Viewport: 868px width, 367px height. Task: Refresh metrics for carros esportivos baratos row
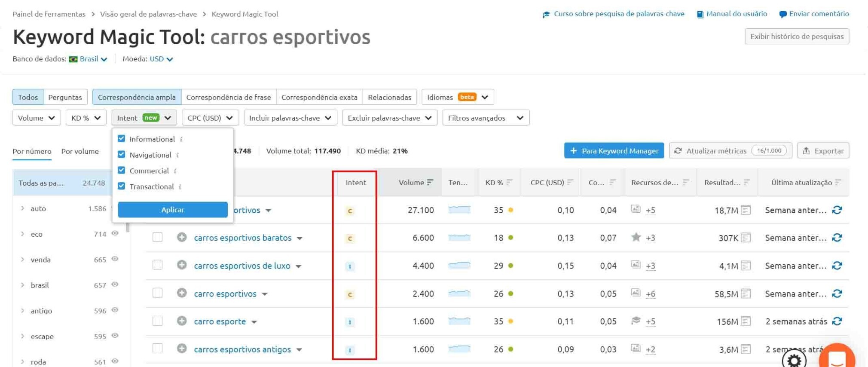837,238
